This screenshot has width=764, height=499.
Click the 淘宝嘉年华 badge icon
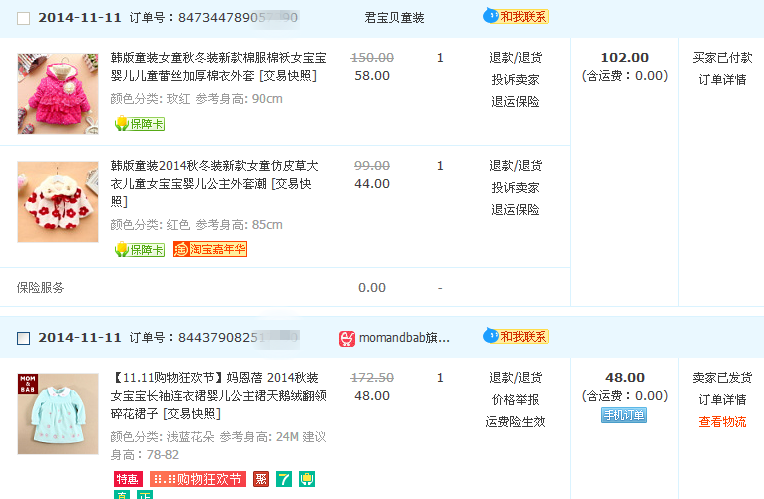point(210,249)
